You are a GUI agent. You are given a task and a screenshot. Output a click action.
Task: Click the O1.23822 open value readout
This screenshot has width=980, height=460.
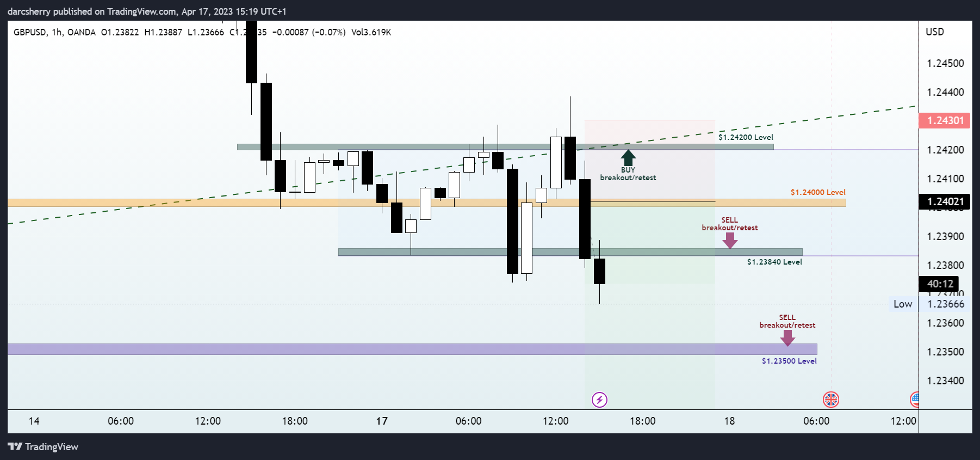(120, 32)
